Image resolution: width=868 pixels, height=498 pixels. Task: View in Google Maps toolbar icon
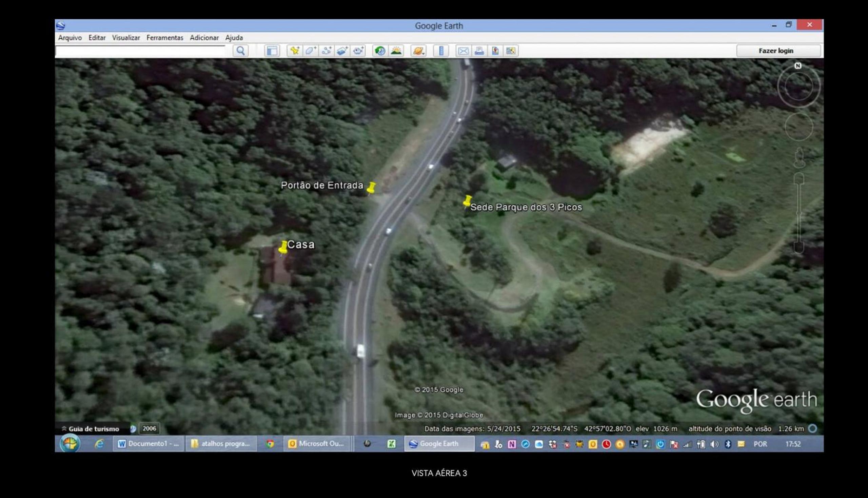coord(511,51)
